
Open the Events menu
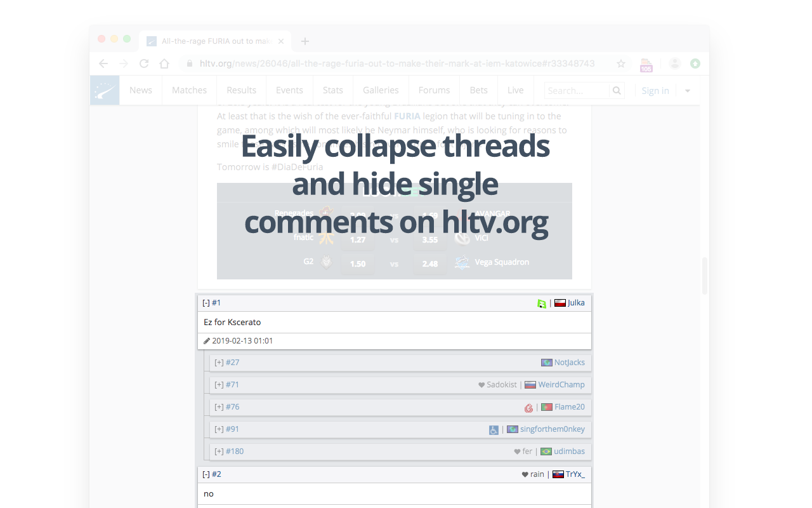coord(289,90)
